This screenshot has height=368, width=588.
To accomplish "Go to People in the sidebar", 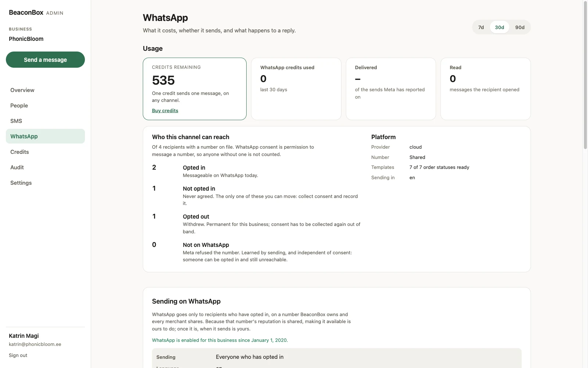I will point(45,106).
